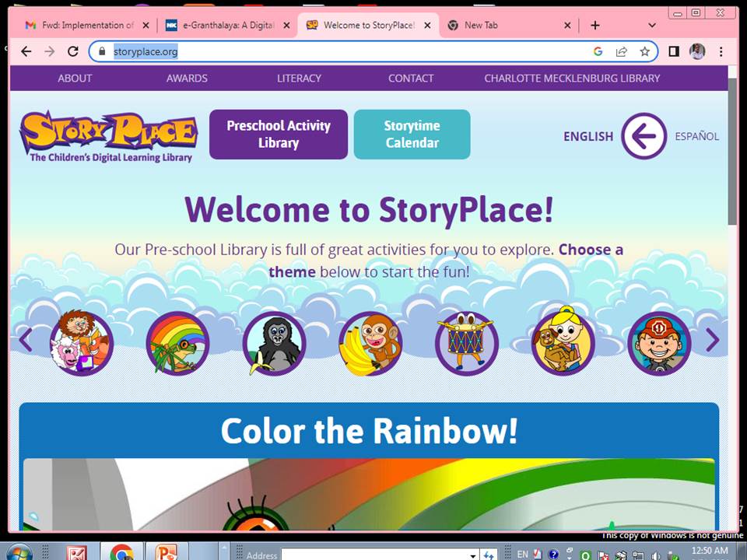Choose the marching drum theme icon
The width and height of the screenshot is (747, 560).
tap(466, 343)
